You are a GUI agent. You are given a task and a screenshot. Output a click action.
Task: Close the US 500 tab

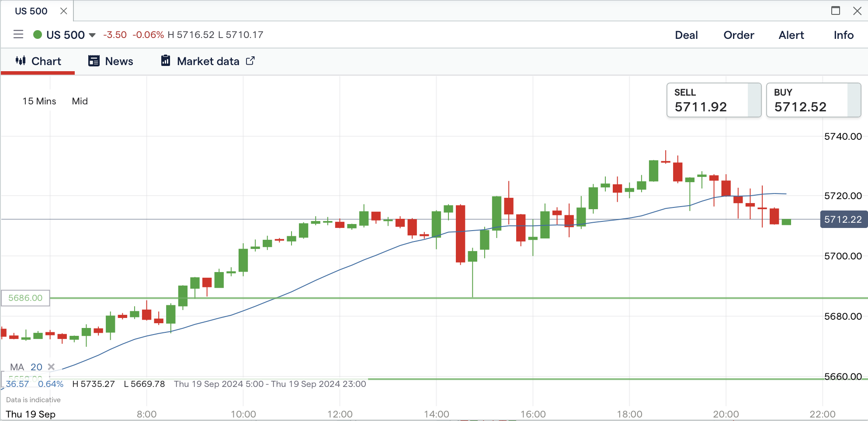64,11
